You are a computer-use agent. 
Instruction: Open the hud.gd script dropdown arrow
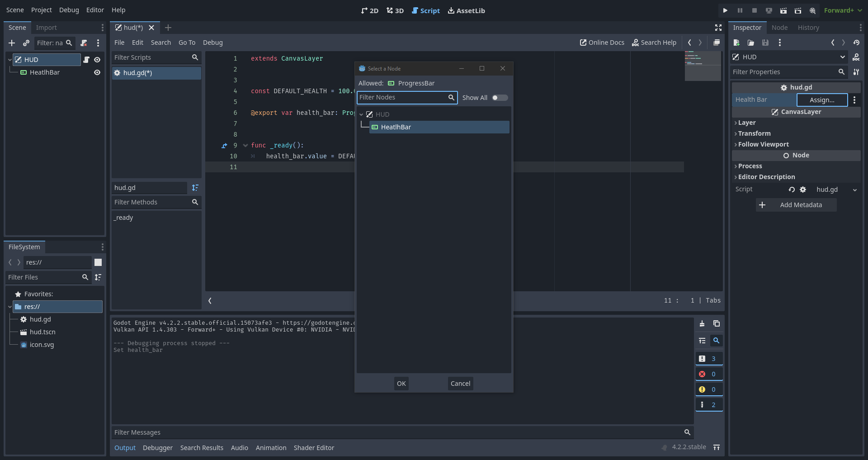click(855, 190)
